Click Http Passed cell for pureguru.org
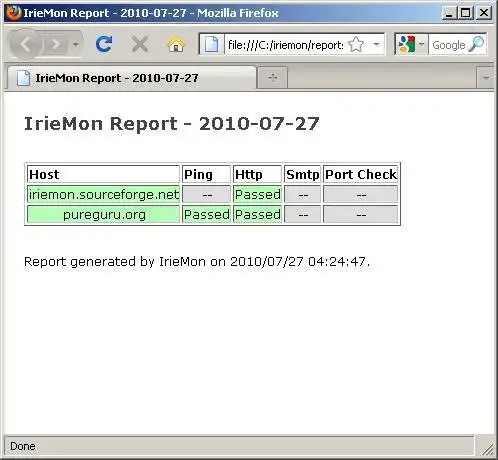 coord(257,214)
